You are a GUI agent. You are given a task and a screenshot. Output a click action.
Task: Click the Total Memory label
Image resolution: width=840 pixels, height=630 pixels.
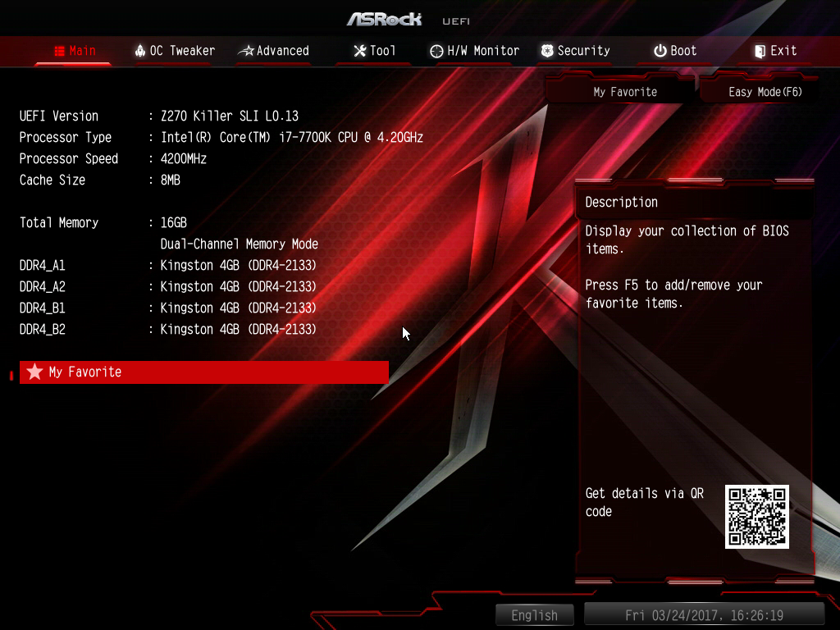(59, 223)
